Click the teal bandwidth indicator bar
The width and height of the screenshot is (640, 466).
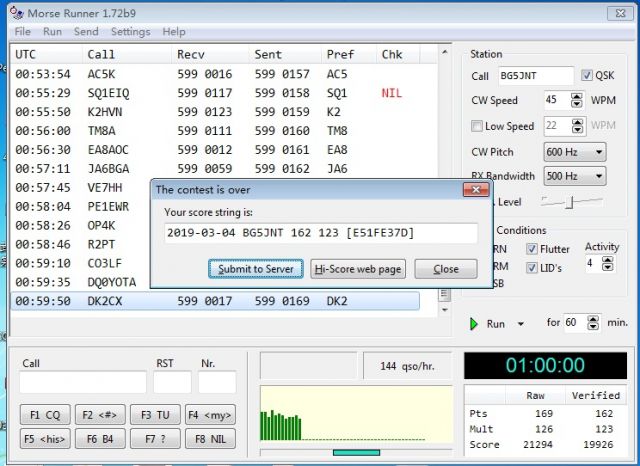click(x=356, y=452)
